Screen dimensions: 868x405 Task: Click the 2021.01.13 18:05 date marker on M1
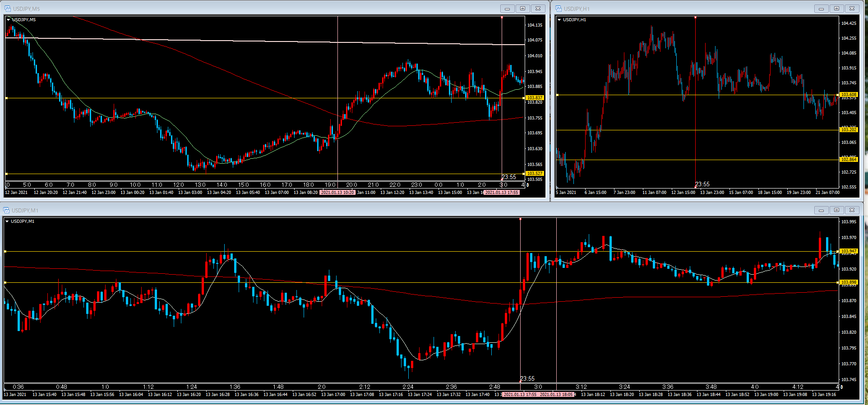(x=556, y=395)
